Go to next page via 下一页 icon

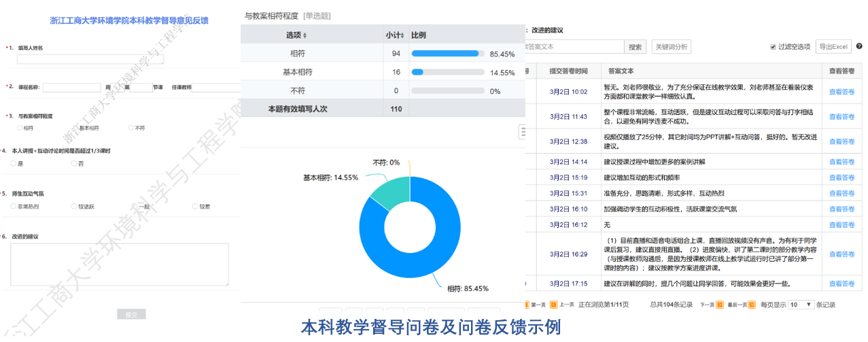pyautogui.click(x=718, y=305)
